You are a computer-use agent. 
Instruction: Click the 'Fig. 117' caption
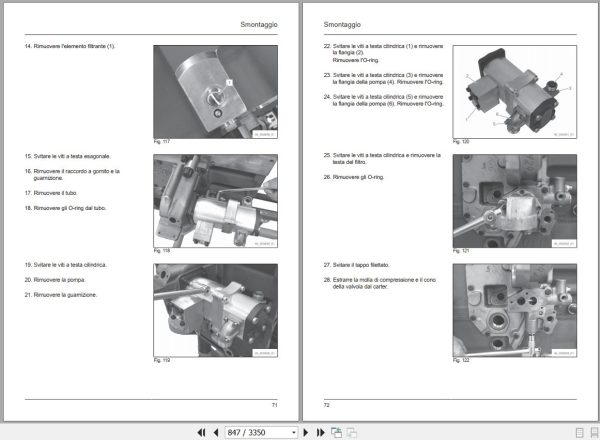point(161,142)
